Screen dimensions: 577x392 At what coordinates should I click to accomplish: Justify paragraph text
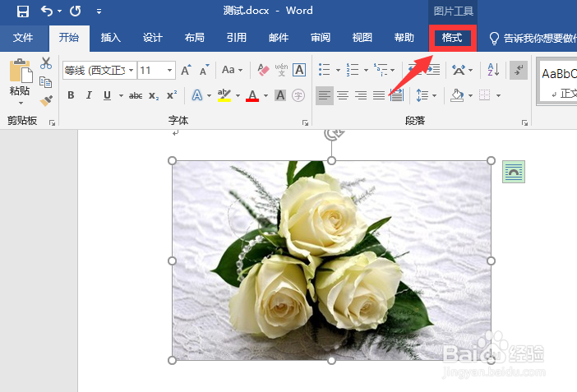pyautogui.click(x=379, y=95)
